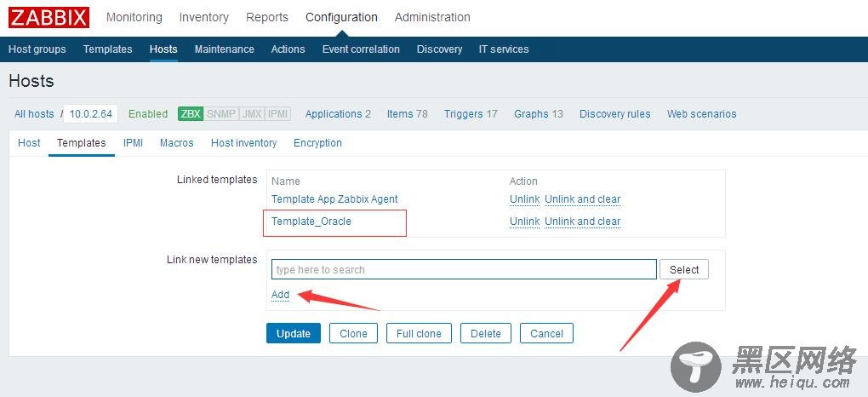The image size is (868, 397).
Task: Click the Full clone button
Action: (419, 333)
